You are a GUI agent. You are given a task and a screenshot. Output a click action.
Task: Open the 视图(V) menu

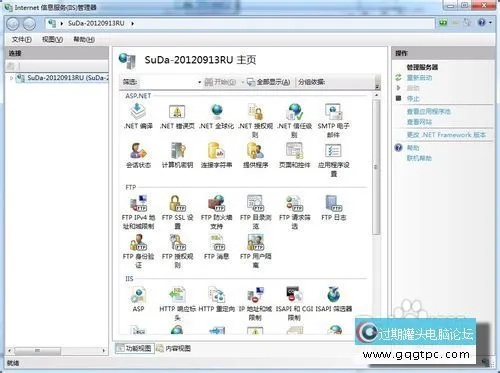(x=52, y=39)
